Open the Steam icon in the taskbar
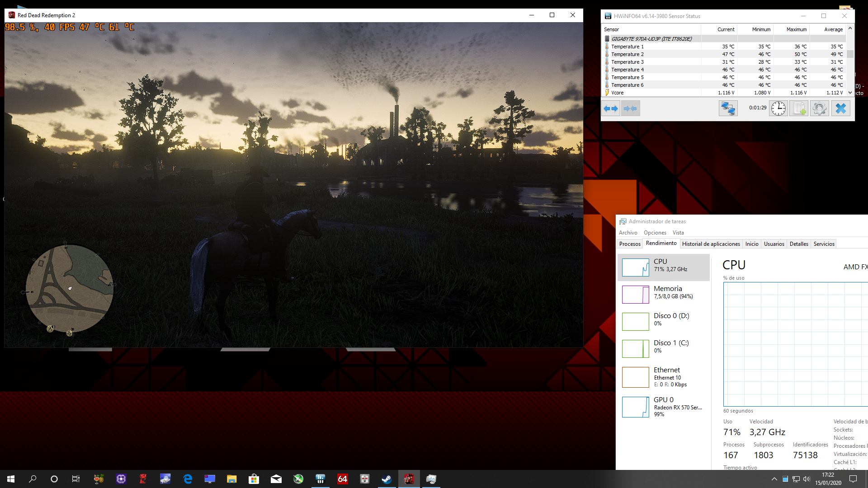 [x=387, y=479]
